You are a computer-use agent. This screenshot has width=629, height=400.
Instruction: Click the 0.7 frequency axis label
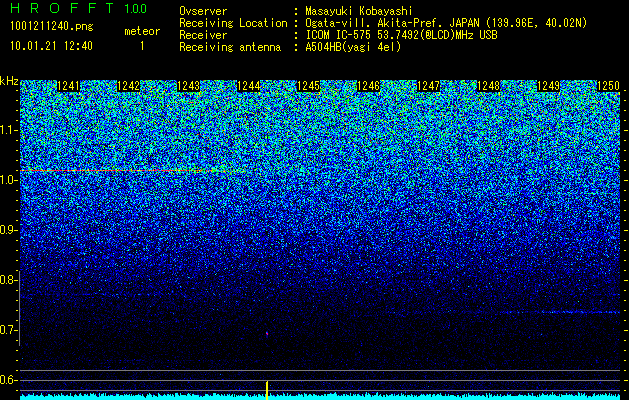8,330
